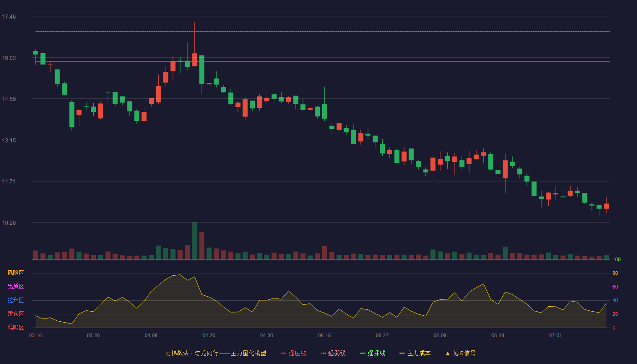Click the 13.15 price axis label
The height and width of the screenshot is (364, 637).
pyautogui.click(x=9, y=140)
